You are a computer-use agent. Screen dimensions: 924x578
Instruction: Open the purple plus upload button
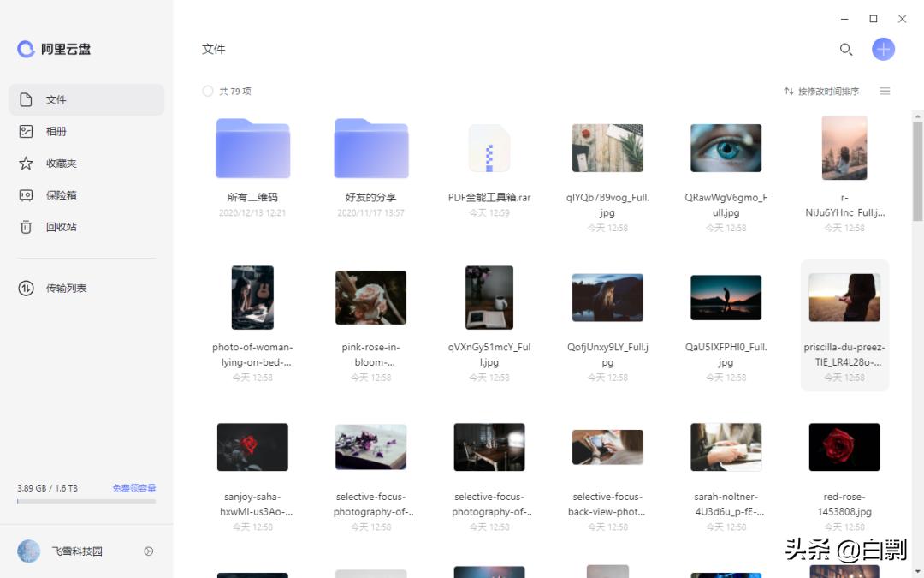(x=883, y=49)
